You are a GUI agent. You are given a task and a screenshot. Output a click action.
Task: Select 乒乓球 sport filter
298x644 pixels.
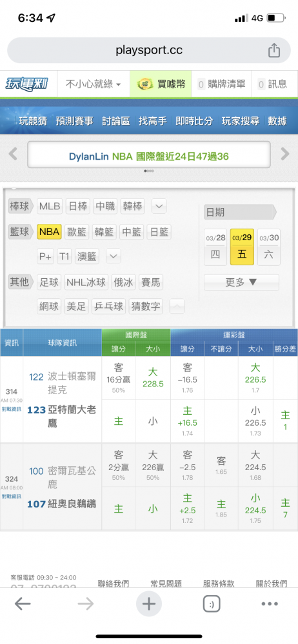pos(108,307)
